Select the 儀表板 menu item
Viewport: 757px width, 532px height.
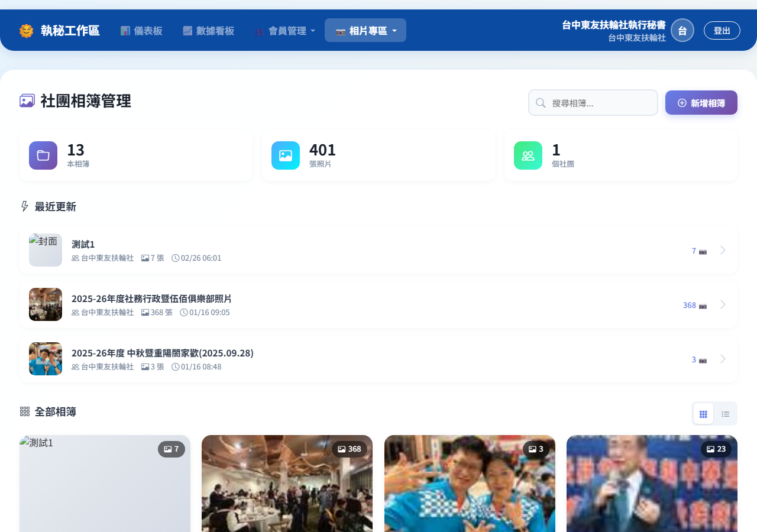pyautogui.click(x=141, y=30)
